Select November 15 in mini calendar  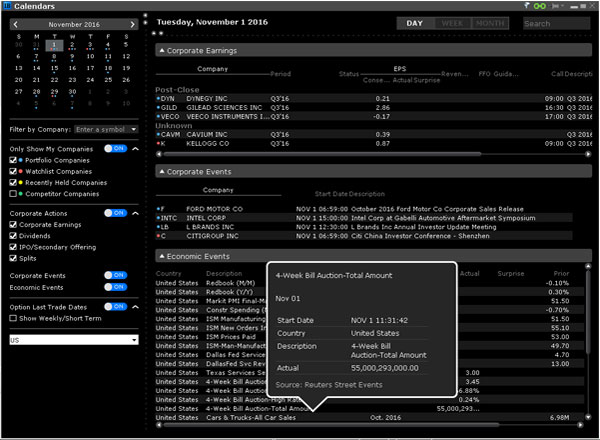pos(54,68)
